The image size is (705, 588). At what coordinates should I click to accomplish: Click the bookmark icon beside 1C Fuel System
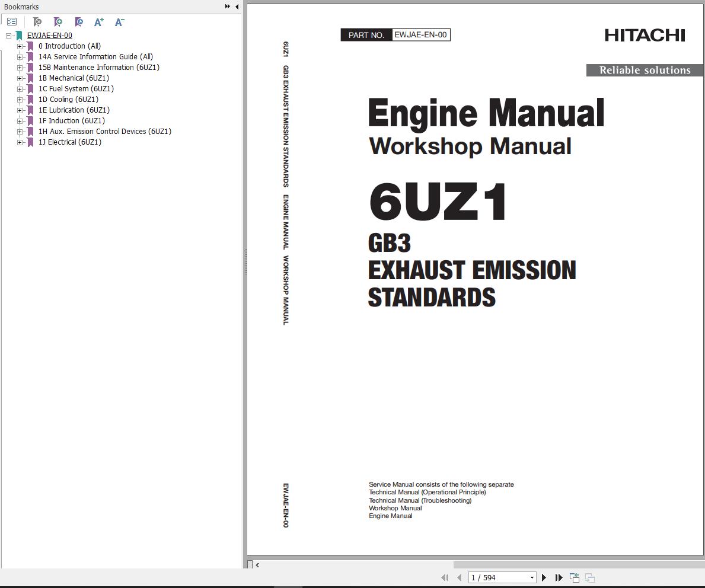pos(30,89)
